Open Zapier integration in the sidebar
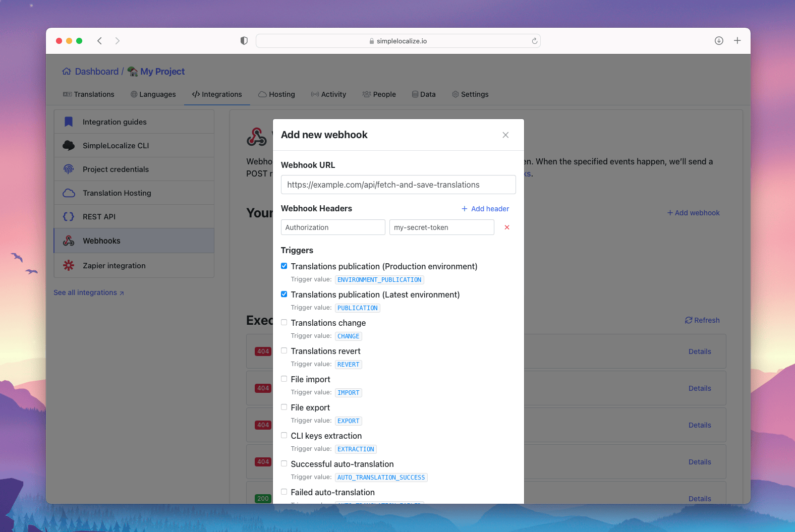Viewport: 795px width, 532px height. pyautogui.click(x=134, y=266)
